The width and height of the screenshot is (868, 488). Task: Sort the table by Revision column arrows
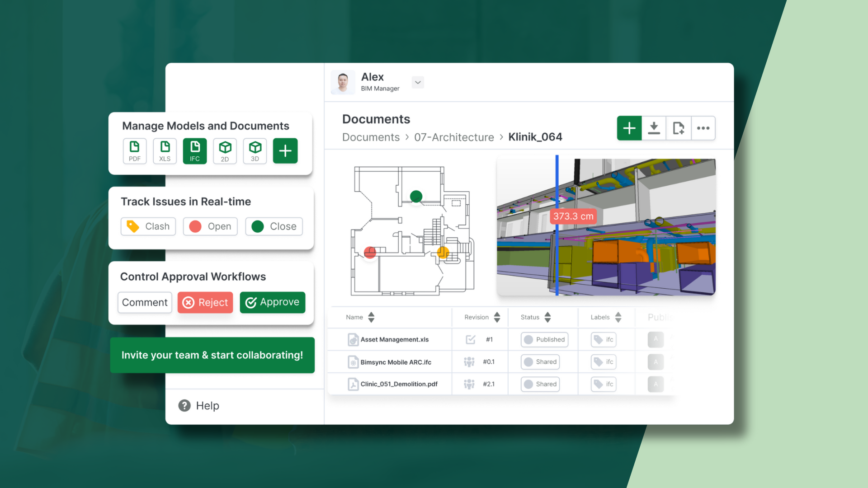coord(497,317)
